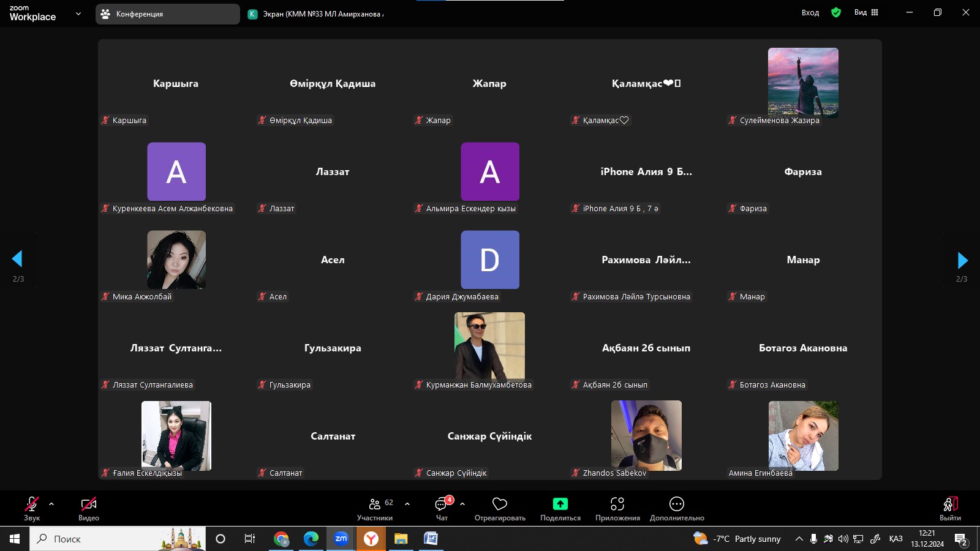Image resolution: width=980 pixels, height=551 pixels.
Task: Open the Apps menu icon
Action: pyautogui.click(x=617, y=504)
